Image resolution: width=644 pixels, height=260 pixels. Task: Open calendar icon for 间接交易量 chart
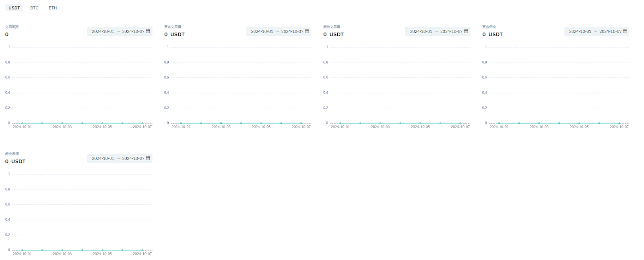pyautogui.click(x=466, y=31)
